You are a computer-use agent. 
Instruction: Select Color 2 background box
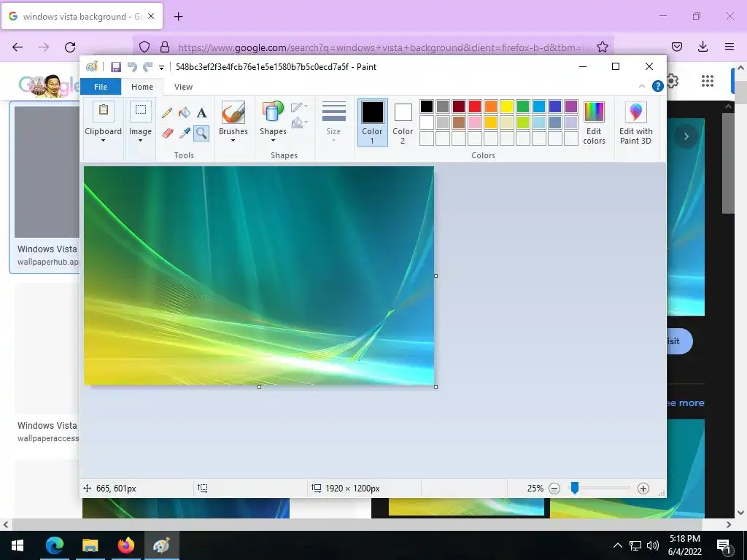(403, 124)
